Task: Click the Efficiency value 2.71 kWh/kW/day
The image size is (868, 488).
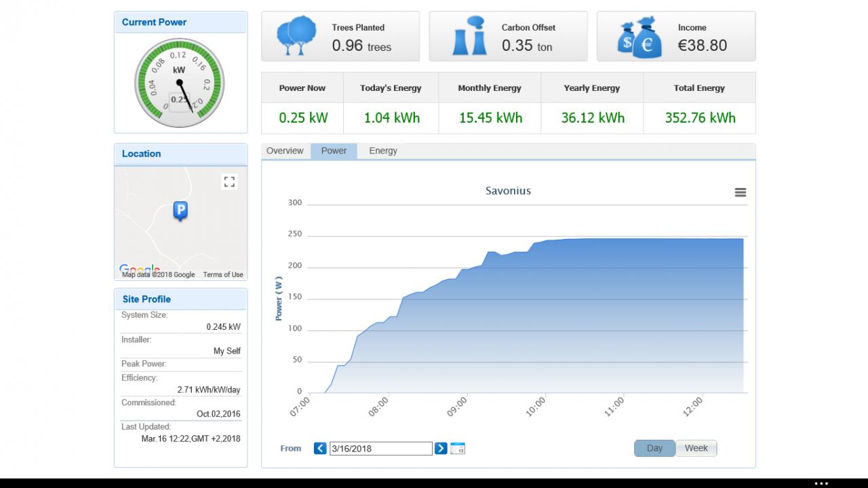Action: click(209, 390)
